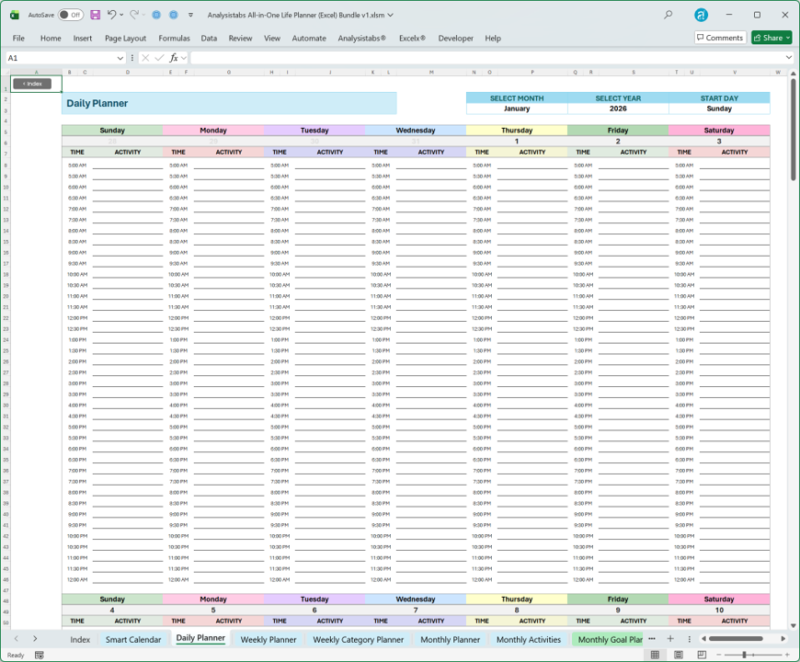Click the Index button on sheet
This screenshot has width=800, height=662.
tap(31, 83)
